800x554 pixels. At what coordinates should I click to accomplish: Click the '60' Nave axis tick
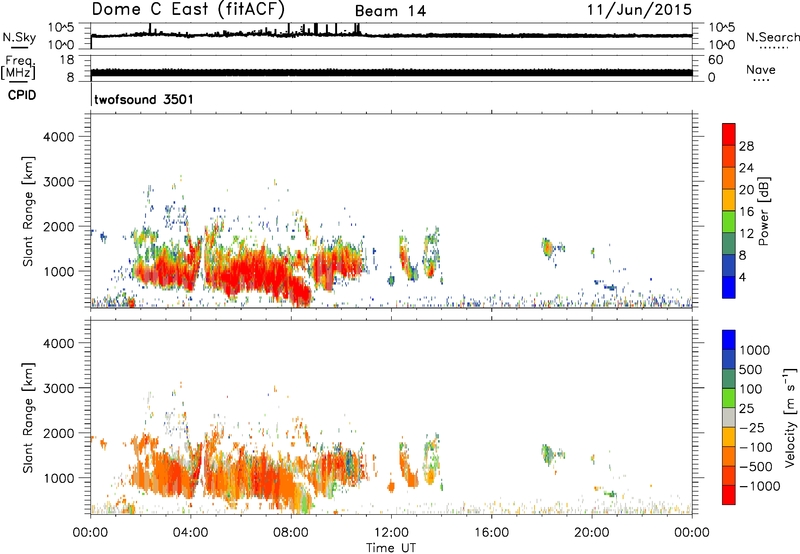(x=715, y=60)
